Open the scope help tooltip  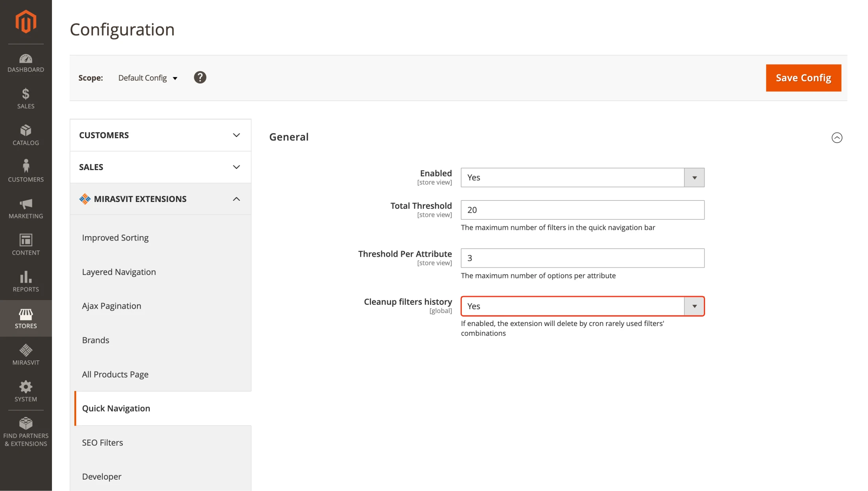[x=200, y=78]
